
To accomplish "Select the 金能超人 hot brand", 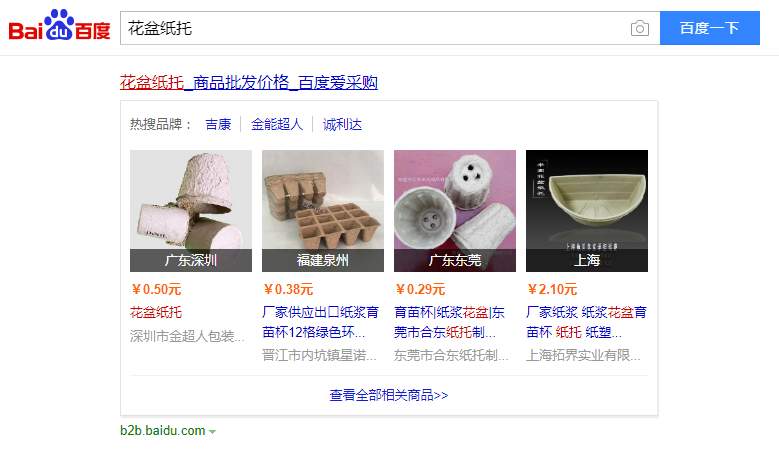I will point(277,124).
